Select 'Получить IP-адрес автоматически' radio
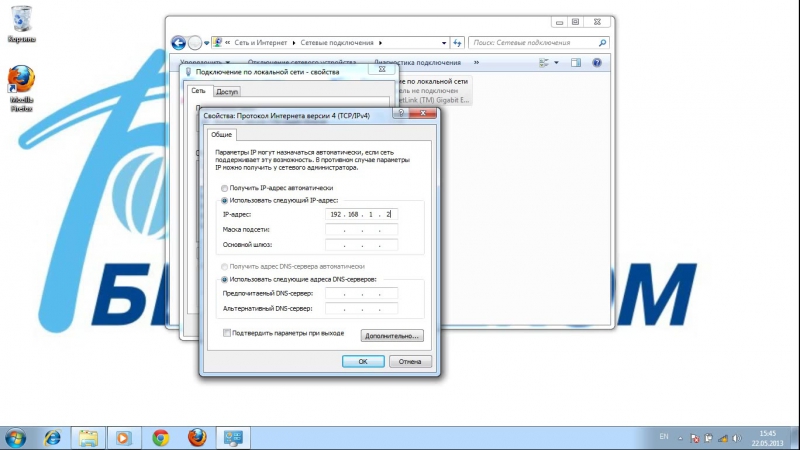The height and width of the screenshot is (450, 800). point(224,188)
